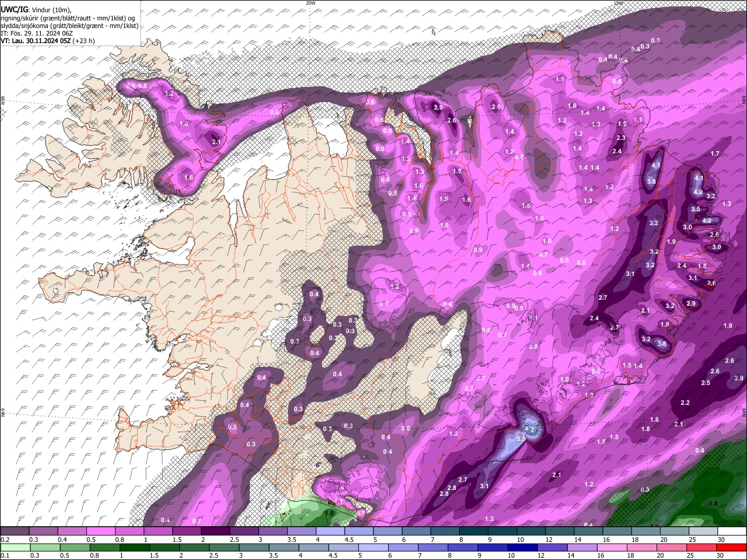
Task: Select the snow-scale swatch labeled 7
Action: click(445, 531)
